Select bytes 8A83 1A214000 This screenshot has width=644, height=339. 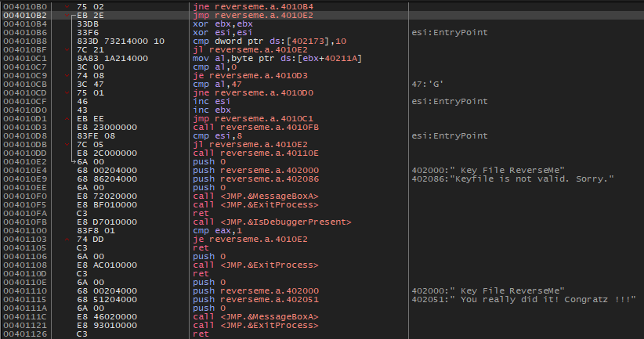(x=113, y=58)
